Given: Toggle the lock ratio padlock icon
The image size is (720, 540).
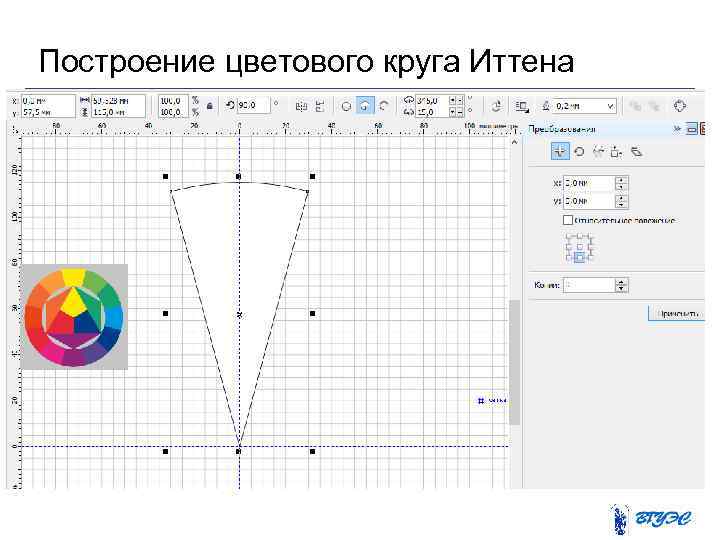Looking at the screenshot, I should (210, 106).
